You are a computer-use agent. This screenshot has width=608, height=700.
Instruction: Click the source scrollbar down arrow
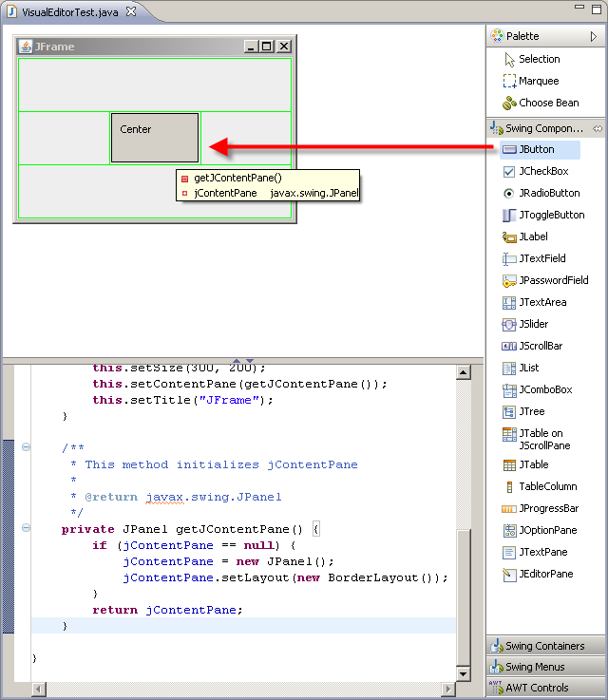(464, 673)
